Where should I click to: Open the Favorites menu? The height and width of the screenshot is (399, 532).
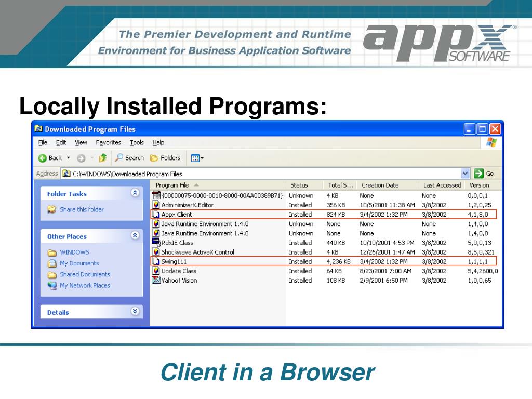tap(108, 142)
